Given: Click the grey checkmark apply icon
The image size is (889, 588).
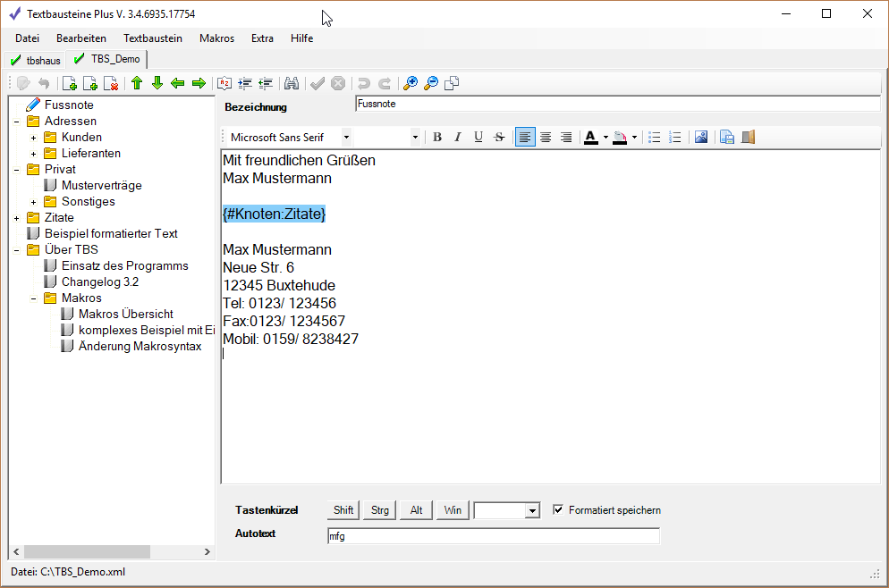Looking at the screenshot, I should click(317, 83).
